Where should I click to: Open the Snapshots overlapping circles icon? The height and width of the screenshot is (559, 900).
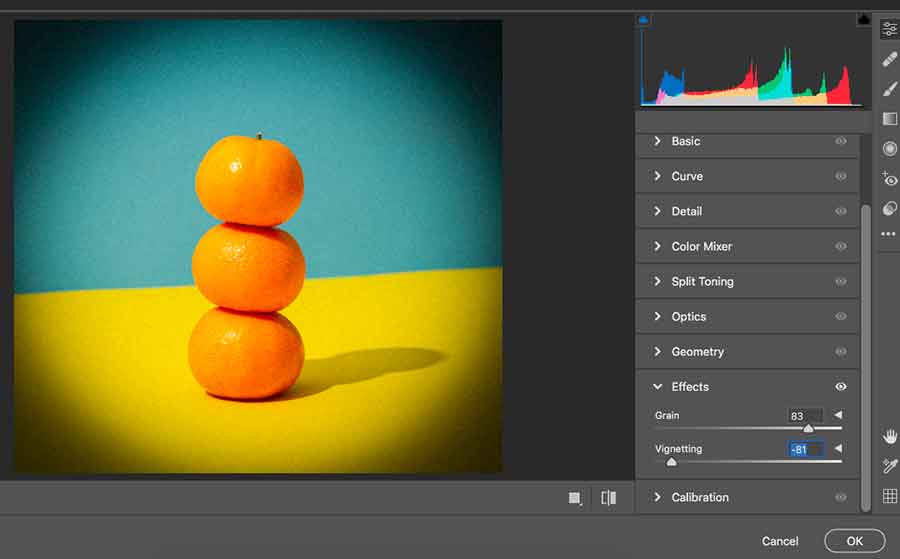pos(890,208)
